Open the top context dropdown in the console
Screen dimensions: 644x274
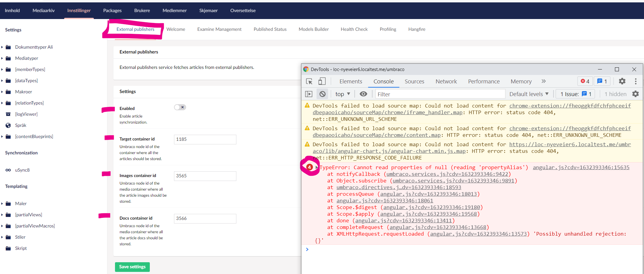343,94
